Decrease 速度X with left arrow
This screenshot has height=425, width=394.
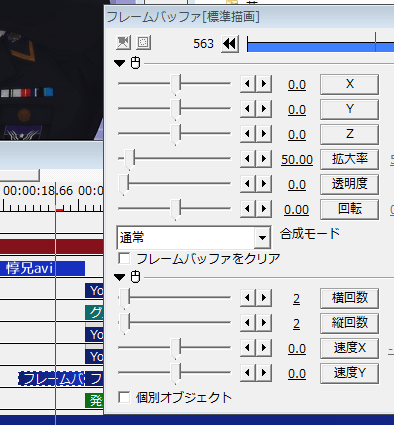point(248,348)
